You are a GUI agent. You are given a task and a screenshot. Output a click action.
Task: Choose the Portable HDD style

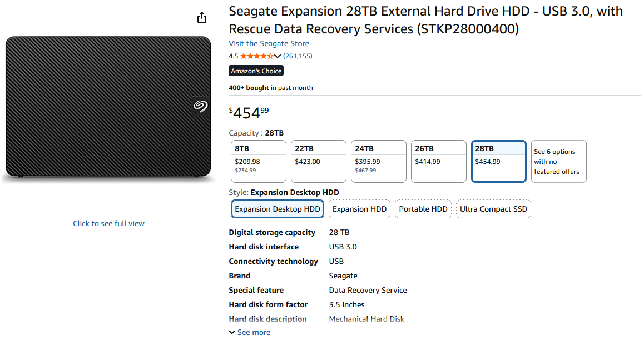(x=423, y=209)
